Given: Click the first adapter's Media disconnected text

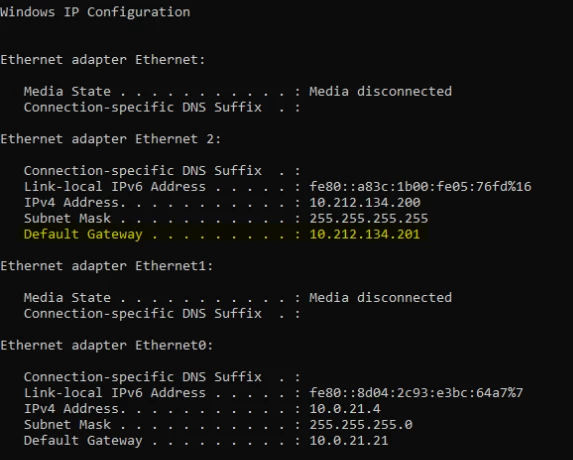Looking at the screenshot, I should click(380, 91).
